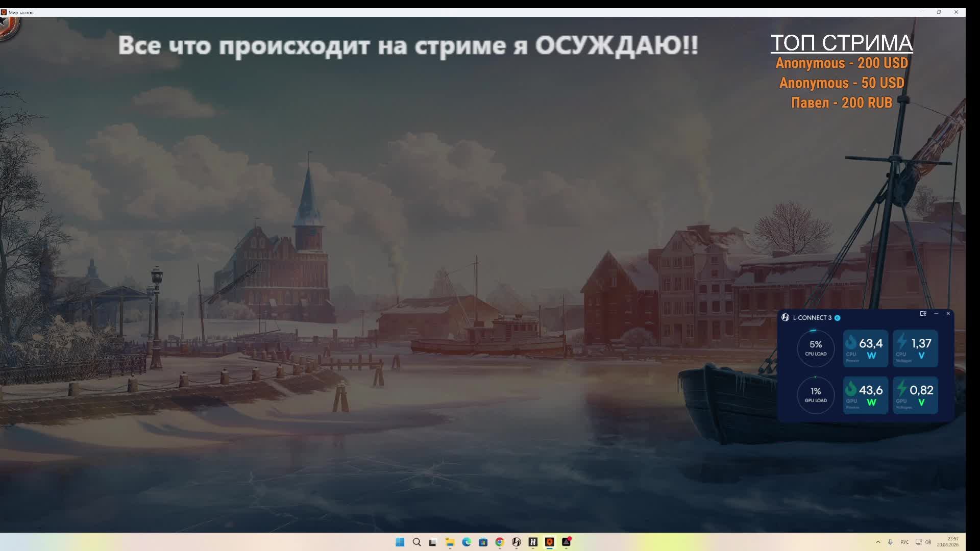This screenshot has height=551, width=980.
Task: Click the microphone tray icon
Action: pos(890,542)
